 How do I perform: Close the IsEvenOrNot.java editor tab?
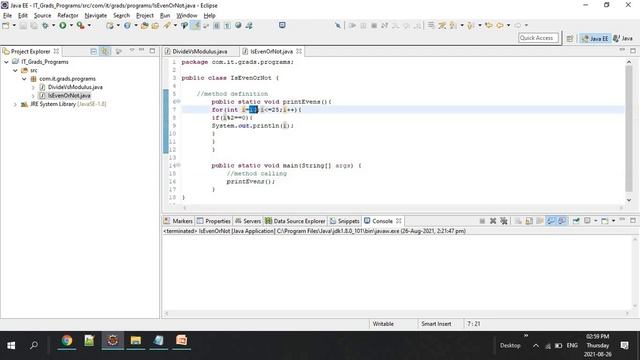click(299, 51)
